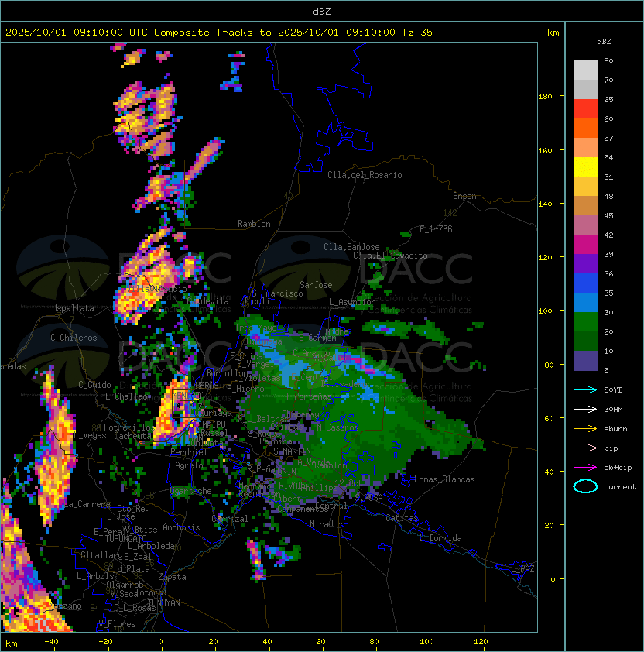
Task: Click the Catitas map label
Action: click(x=402, y=518)
